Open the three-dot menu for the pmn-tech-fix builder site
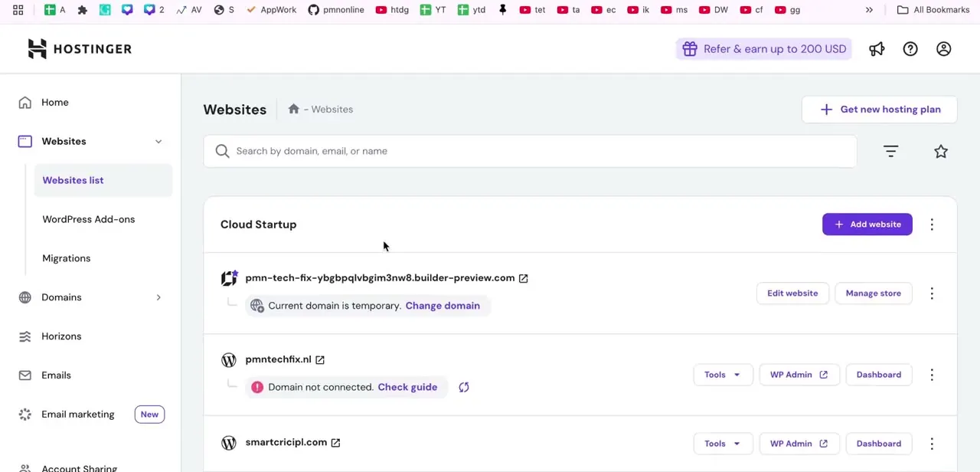Image resolution: width=980 pixels, height=472 pixels. 932,293
